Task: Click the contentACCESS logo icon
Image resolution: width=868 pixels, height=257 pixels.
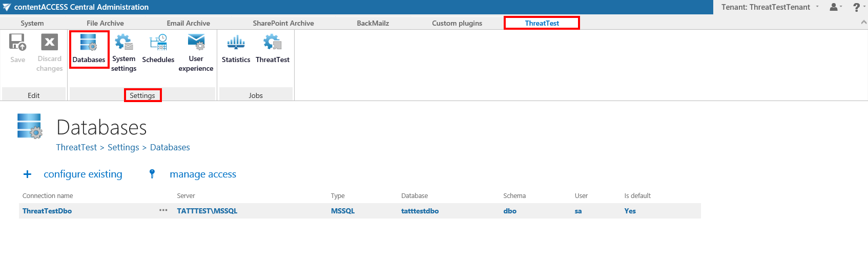Action: pos(7,7)
